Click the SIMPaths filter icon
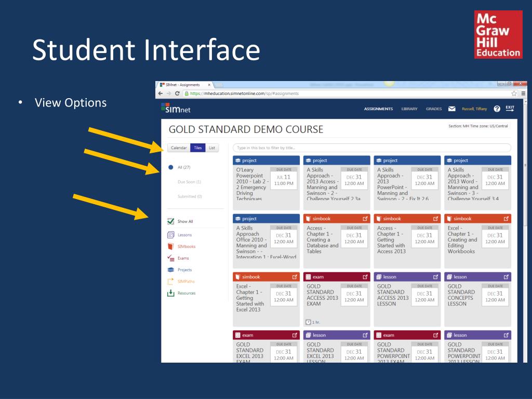532x399 pixels. [x=170, y=281]
